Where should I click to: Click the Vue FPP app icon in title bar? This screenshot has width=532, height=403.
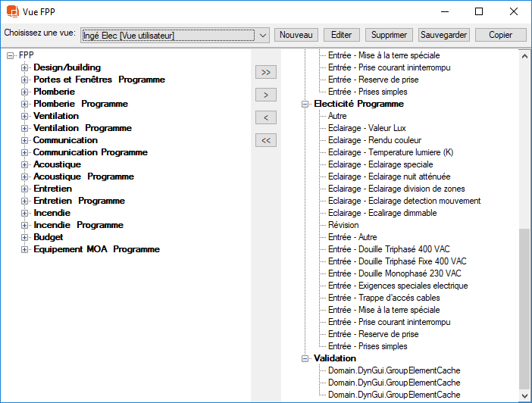(x=11, y=11)
